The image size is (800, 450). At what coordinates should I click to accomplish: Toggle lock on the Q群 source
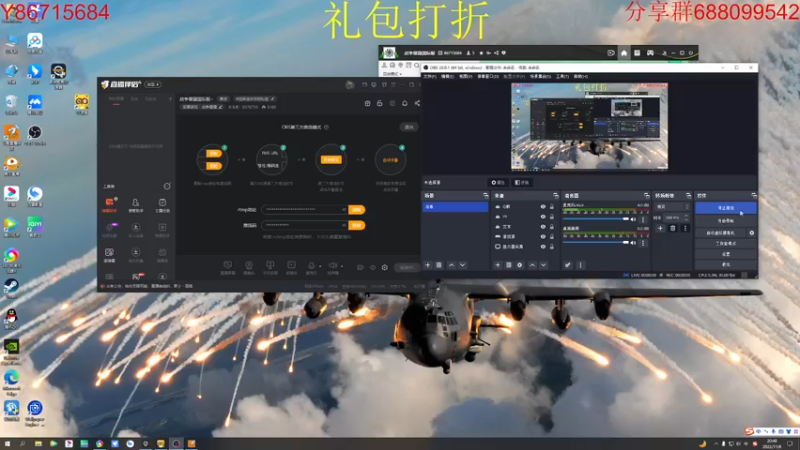click(x=552, y=207)
